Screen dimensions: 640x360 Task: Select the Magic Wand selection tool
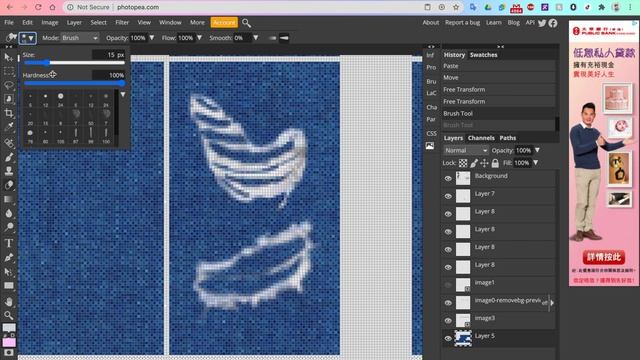tap(9, 99)
